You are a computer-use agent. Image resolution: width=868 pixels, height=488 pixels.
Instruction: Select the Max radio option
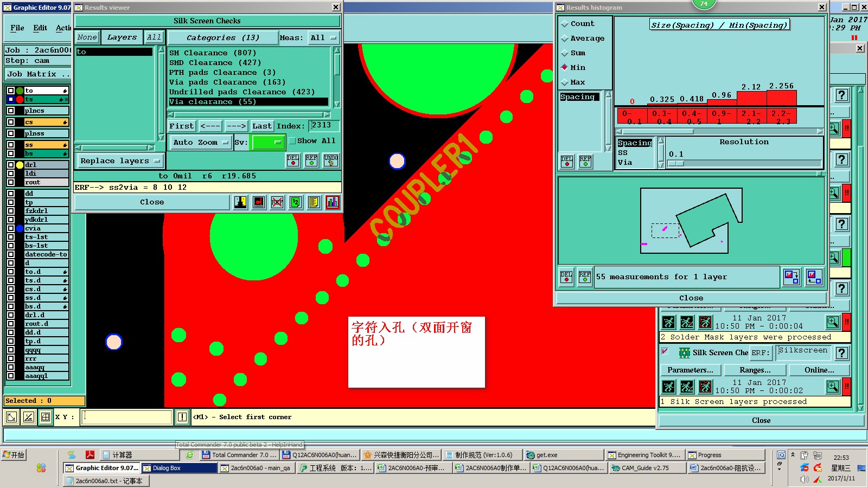pyautogui.click(x=573, y=82)
